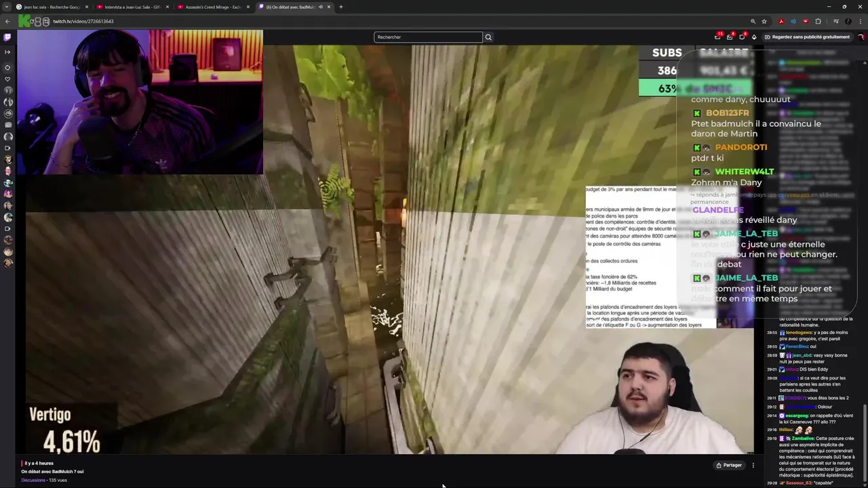Click the red video extension icon
The height and width of the screenshot is (488, 868).
click(x=806, y=21)
